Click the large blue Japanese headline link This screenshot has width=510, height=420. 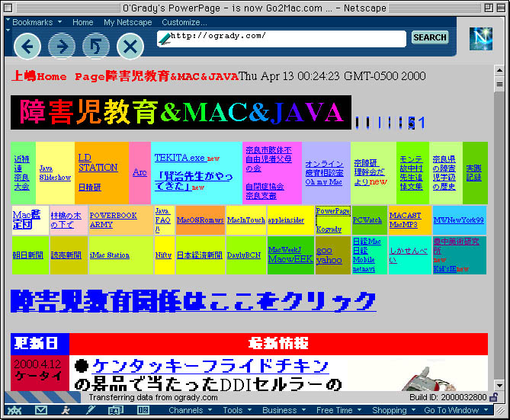click(194, 301)
